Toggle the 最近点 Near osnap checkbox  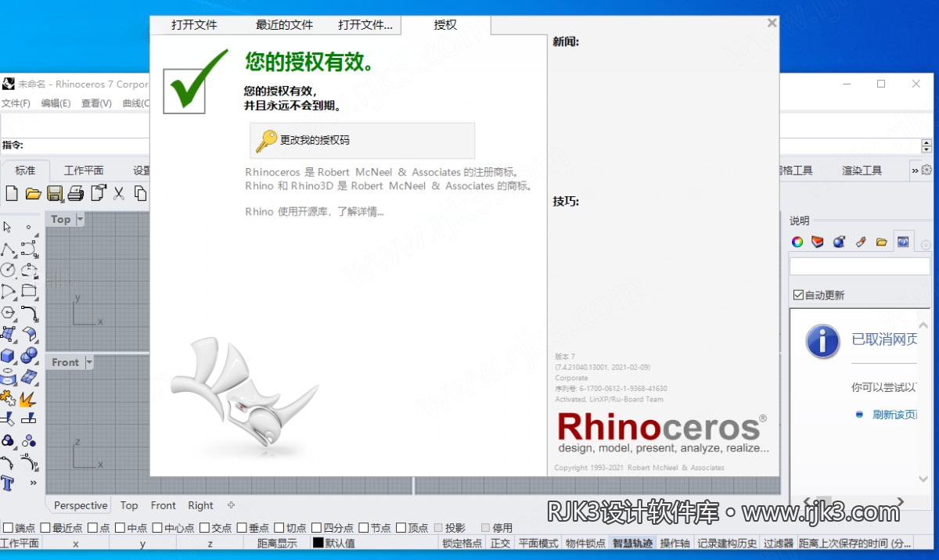(45, 528)
